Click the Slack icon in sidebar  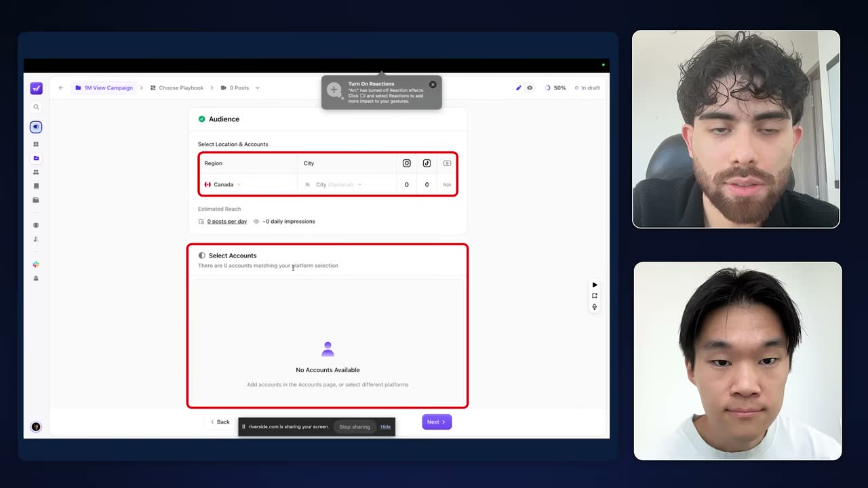tap(36, 264)
